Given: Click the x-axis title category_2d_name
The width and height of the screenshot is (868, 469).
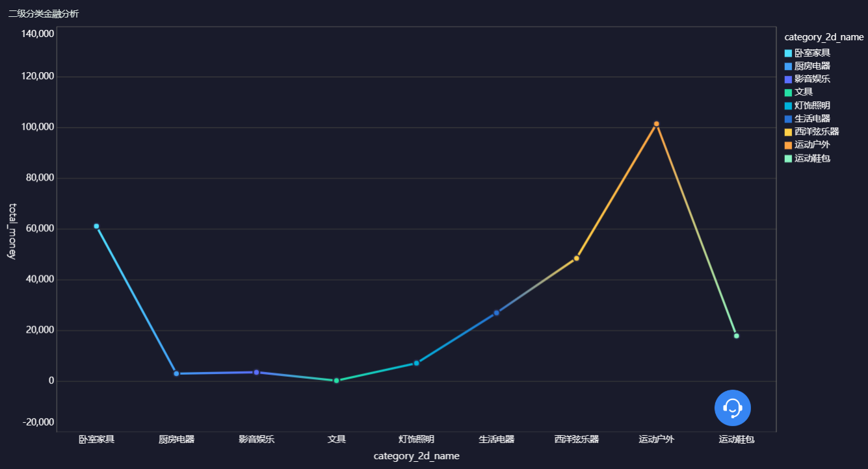Looking at the screenshot, I should pos(417,456).
